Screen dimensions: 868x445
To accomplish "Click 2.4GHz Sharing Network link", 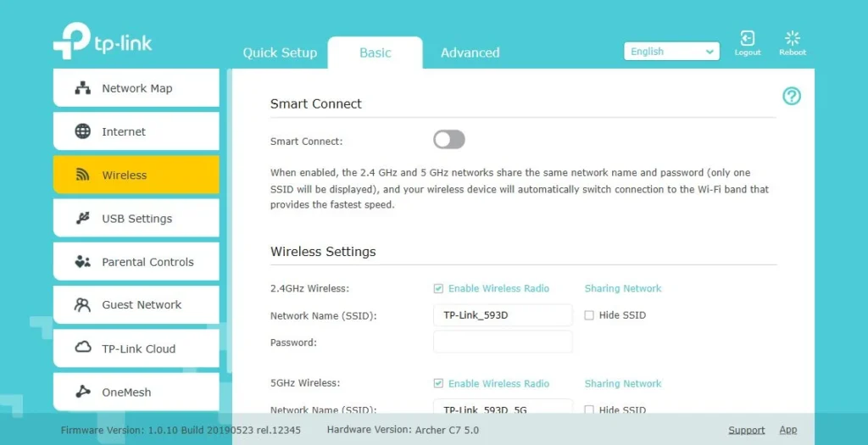I will (x=623, y=288).
